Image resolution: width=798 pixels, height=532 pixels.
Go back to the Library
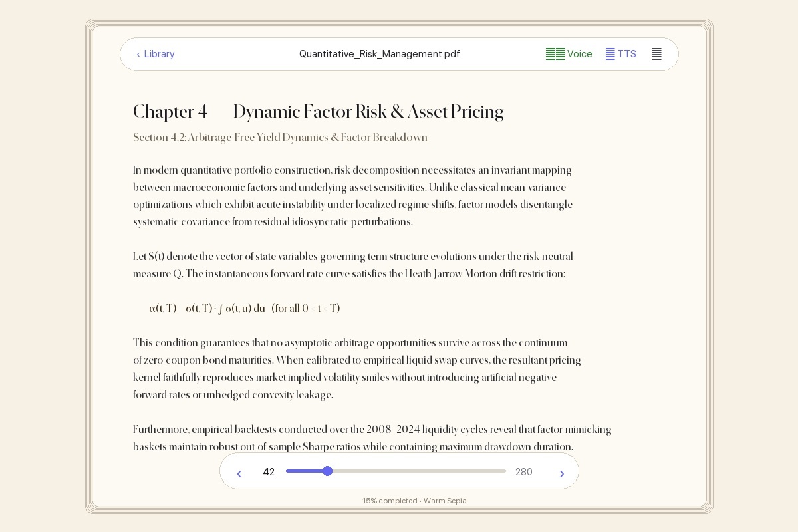pos(156,54)
